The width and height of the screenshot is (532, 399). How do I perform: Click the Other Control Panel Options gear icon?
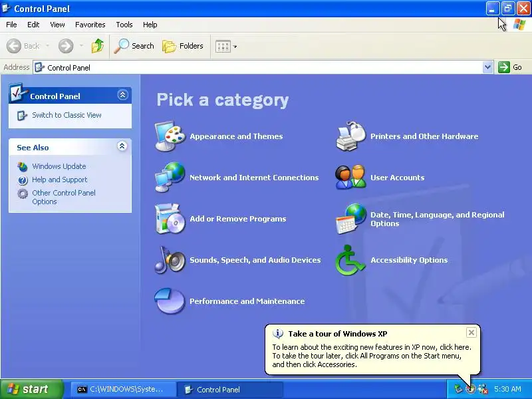23,194
